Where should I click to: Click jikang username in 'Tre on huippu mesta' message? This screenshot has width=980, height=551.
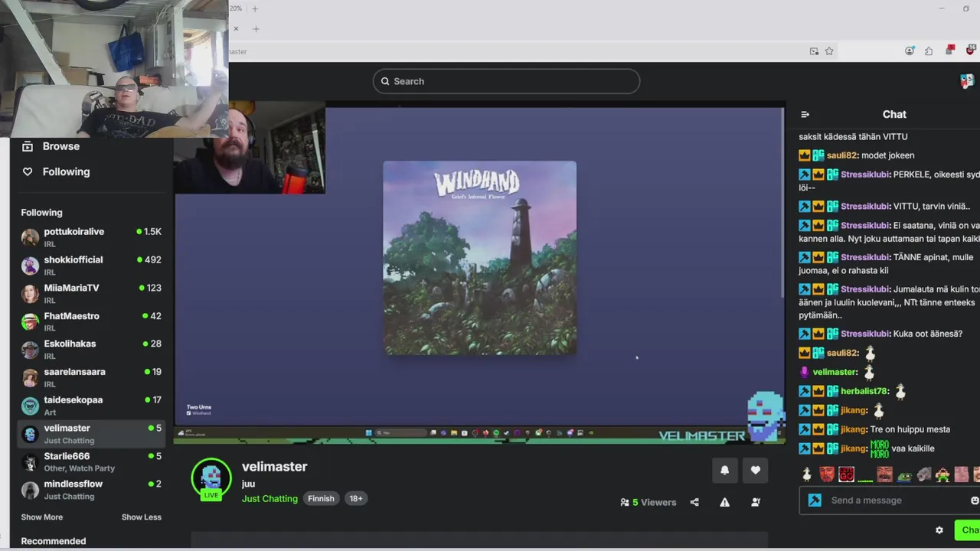[854, 429]
